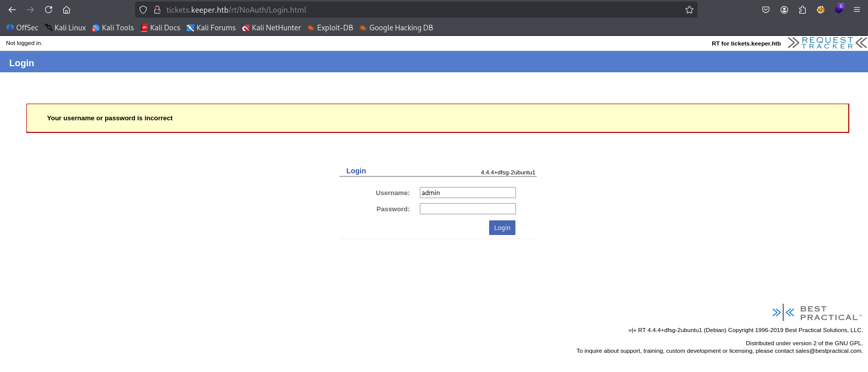Open the Exploit-DB bookmark

coord(330,28)
